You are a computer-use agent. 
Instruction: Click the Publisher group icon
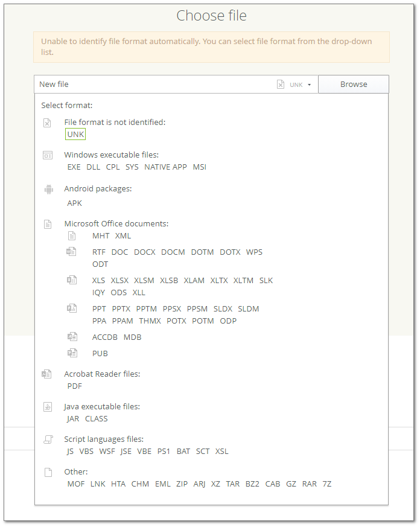pos(72,353)
